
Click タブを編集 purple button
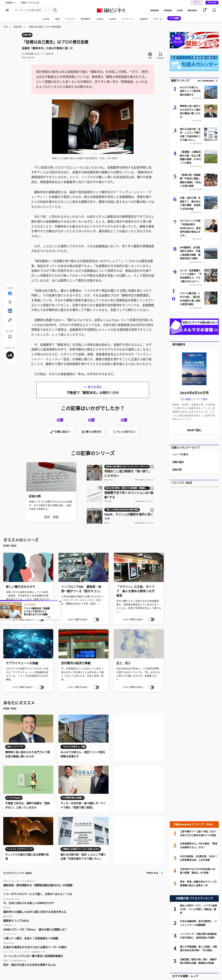pos(174,18)
